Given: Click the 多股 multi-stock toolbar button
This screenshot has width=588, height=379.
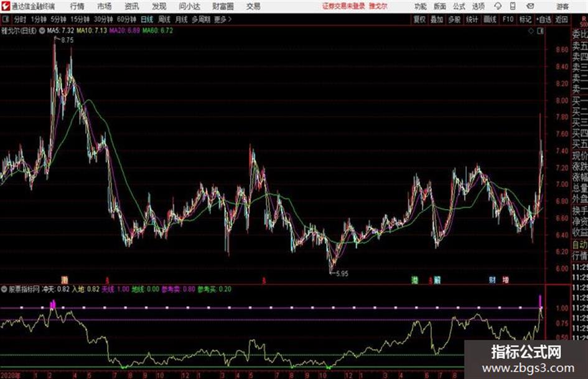Looking at the screenshot, I should coord(454,19).
